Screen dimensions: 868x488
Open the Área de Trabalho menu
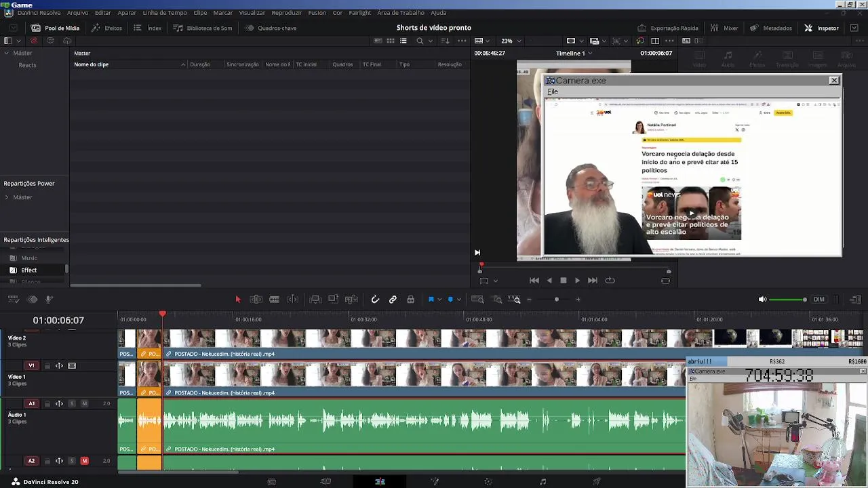click(401, 13)
